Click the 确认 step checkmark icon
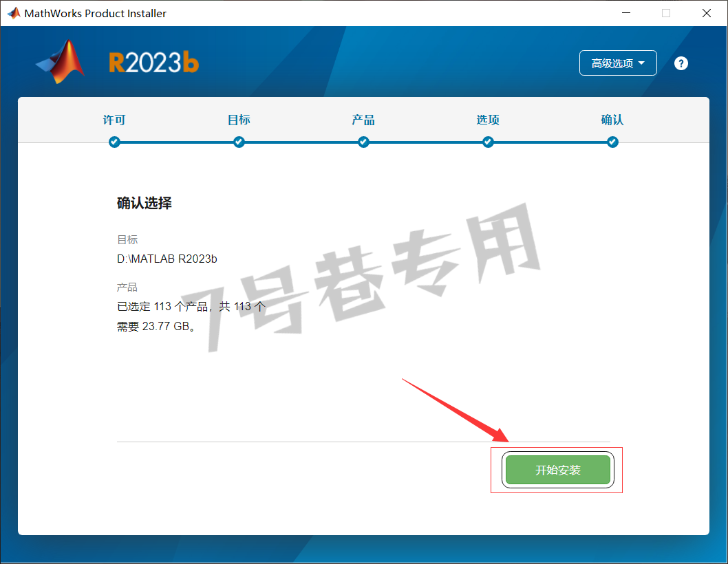Viewport: 728px width, 564px height. point(612,142)
